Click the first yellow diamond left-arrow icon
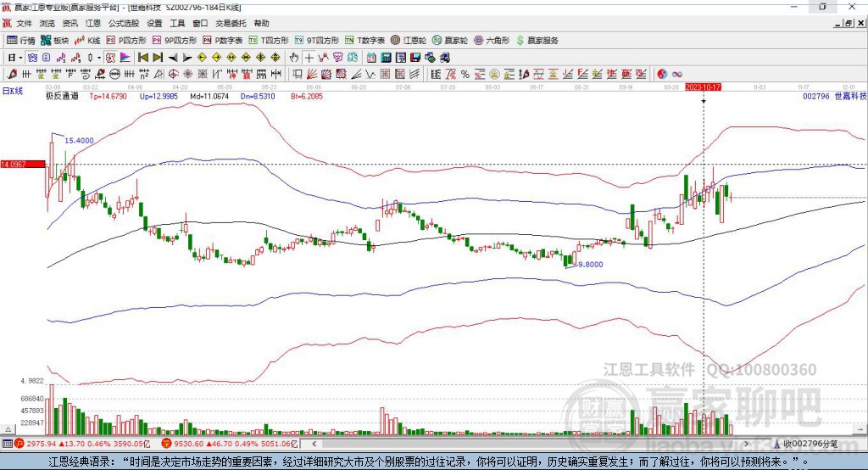 [x=202, y=58]
